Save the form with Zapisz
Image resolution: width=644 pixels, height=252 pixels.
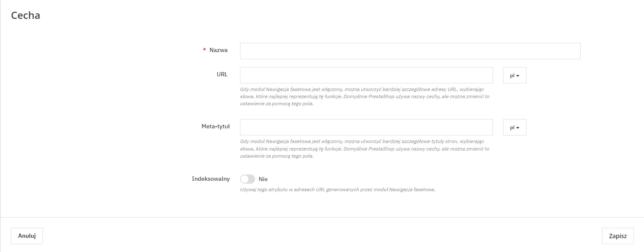[618, 236]
